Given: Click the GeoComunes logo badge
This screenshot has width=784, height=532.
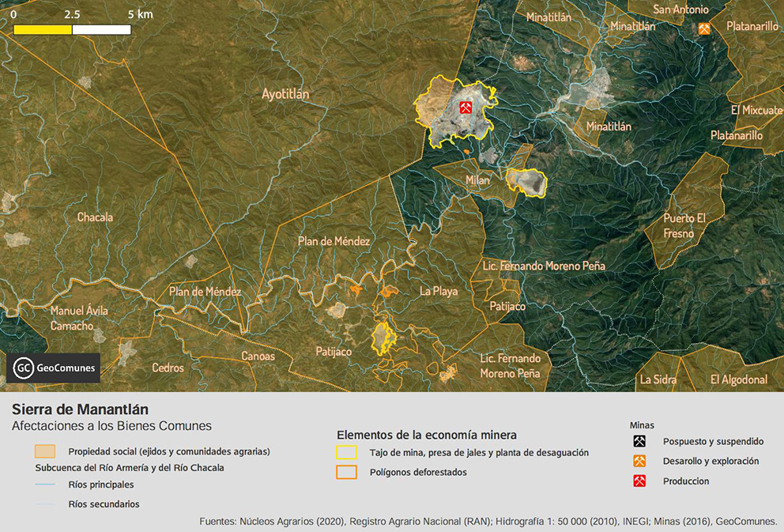Looking at the screenshot, I should click(x=55, y=368).
